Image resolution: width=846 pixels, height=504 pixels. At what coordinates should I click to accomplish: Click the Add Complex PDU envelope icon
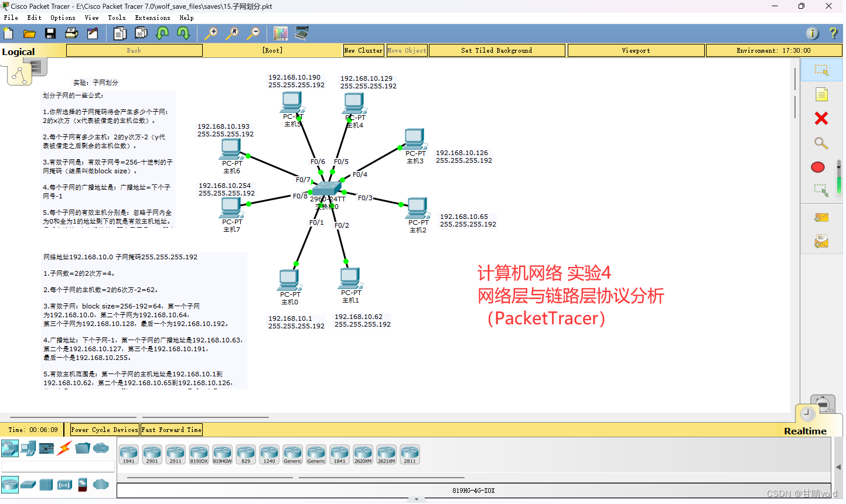coord(821,241)
